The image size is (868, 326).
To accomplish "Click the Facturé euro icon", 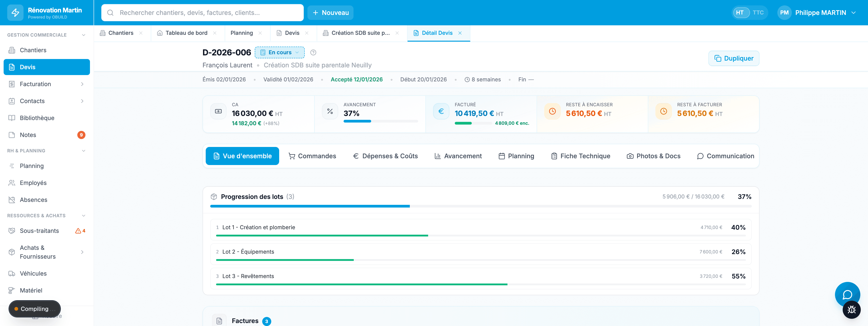I will (x=441, y=111).
